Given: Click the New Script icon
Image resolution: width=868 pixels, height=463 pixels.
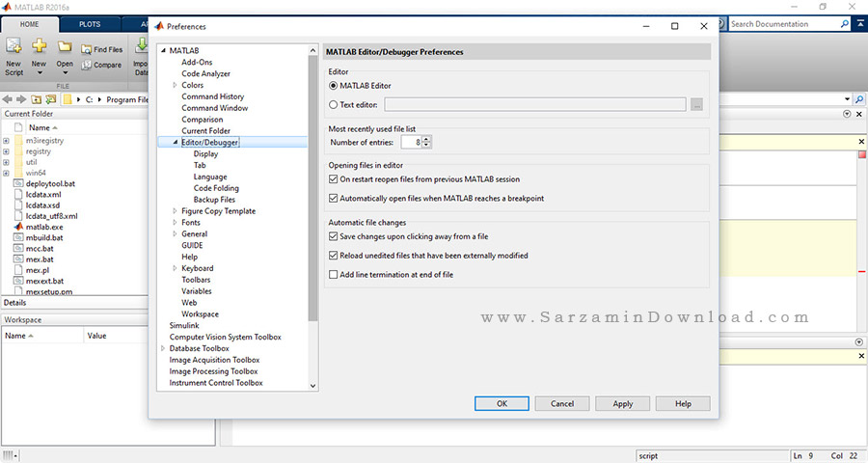Looking at the screenshot, I should (14, 46).
